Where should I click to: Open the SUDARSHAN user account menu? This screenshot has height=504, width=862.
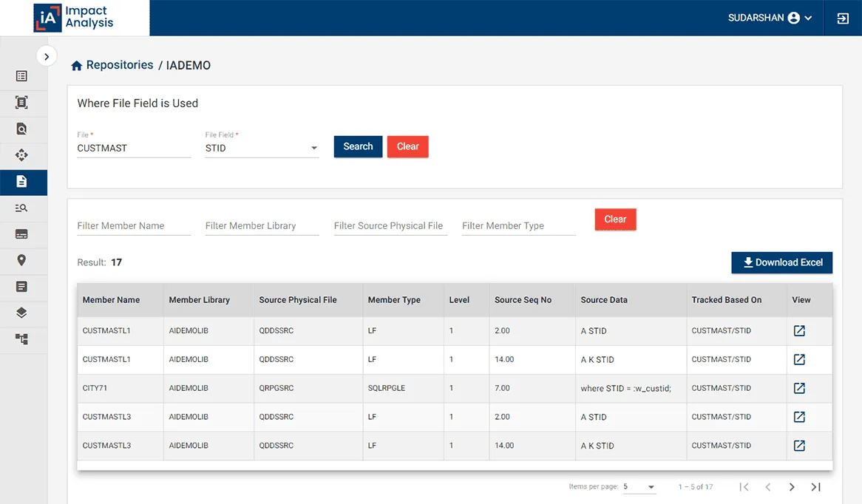(770, 18)
